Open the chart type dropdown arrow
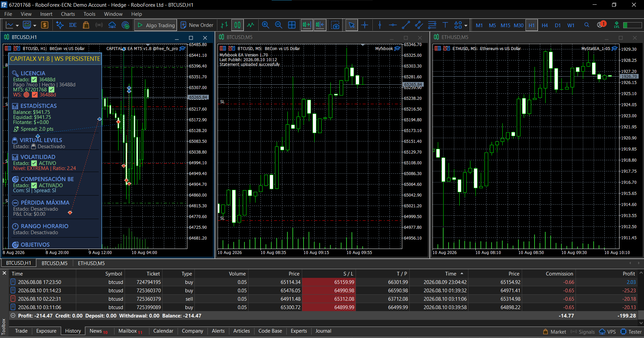The image size is (644, 338). pyautogui.click(x=17, y=26)
